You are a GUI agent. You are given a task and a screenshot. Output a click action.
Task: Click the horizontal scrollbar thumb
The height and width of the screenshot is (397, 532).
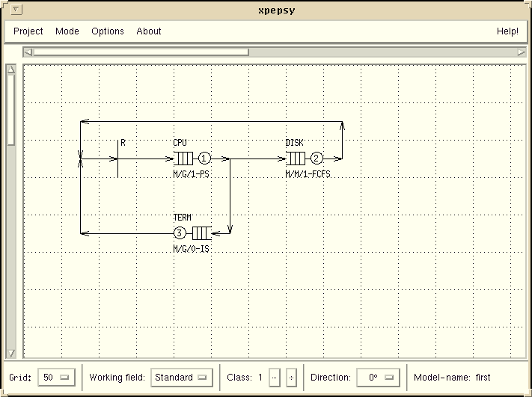pos(141,52)
